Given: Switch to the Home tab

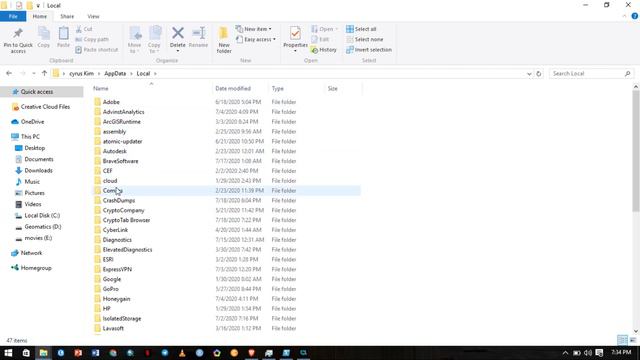Looking at the screenshot, I should 40,16.
